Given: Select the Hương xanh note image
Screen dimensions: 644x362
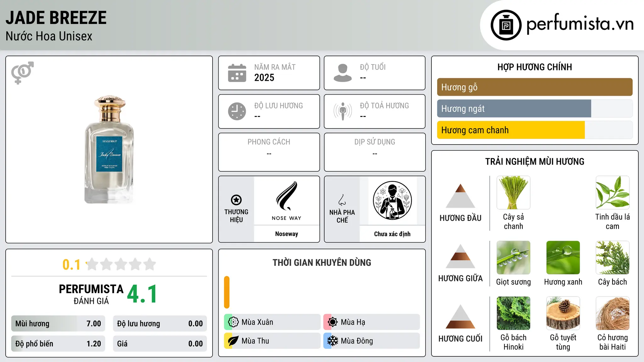Looking at the screenshot, I should click(x=563, y=258).
